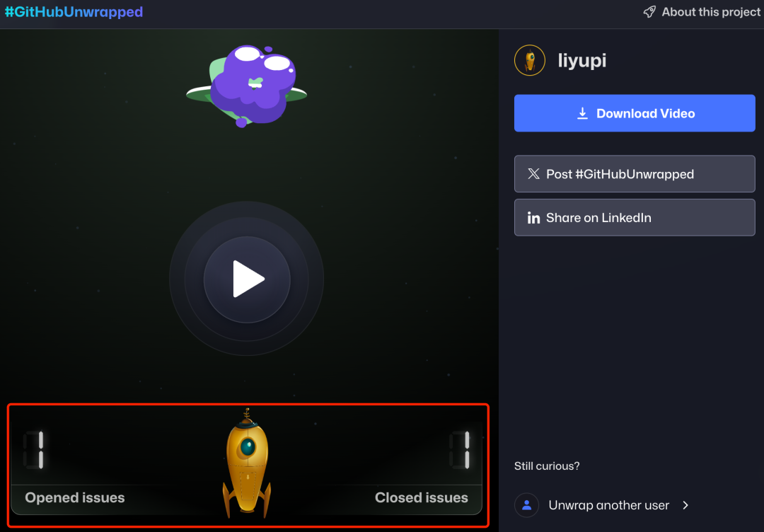Click the #GitHubUnwrapped logo link
Image resolution: width=764 pixels, height=532 pixels.
click(74, 12)
